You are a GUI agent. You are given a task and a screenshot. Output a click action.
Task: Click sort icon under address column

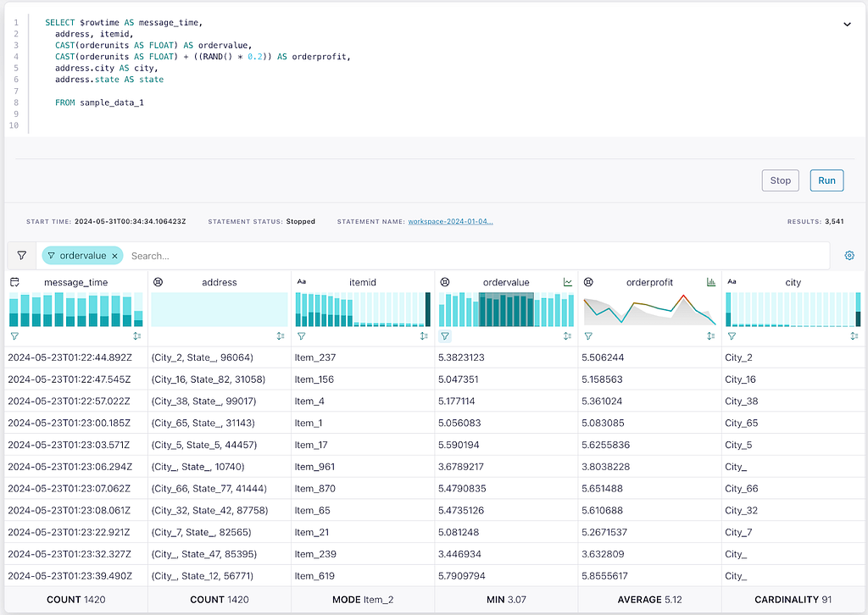click(281, 335)
